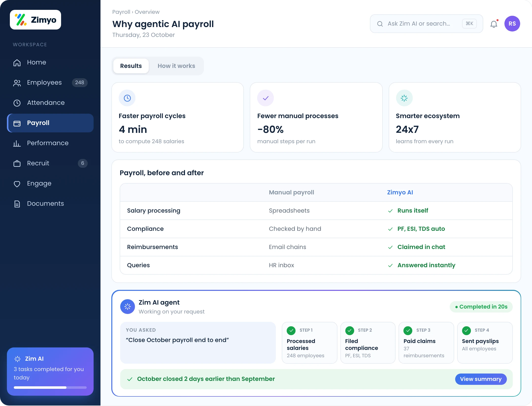Click the Zimyo logo
Screen dimensions: 532x406
(x=35, y=20)
